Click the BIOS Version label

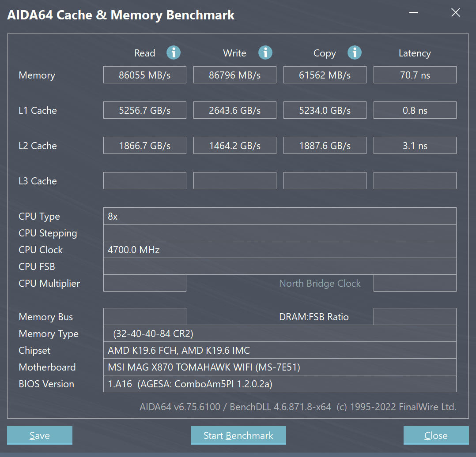(x=46, y=384)
